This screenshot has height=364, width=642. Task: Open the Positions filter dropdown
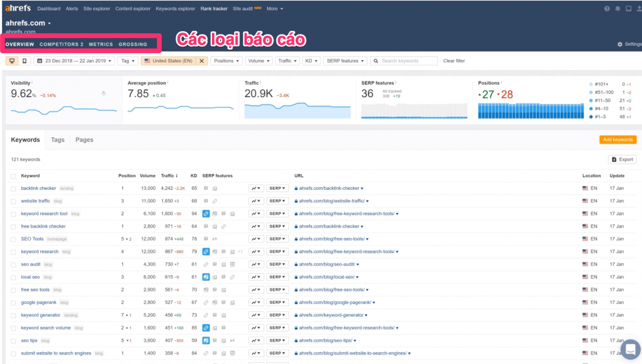coord(226,61)
